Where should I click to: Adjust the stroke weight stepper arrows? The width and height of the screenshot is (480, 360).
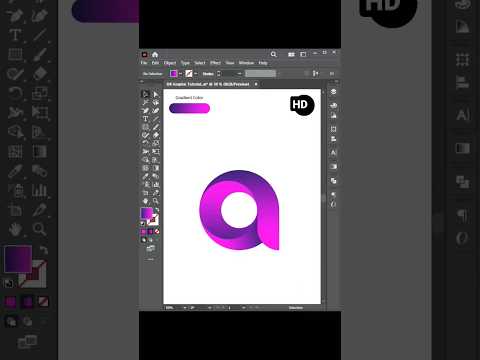click(x=219, y=74)
